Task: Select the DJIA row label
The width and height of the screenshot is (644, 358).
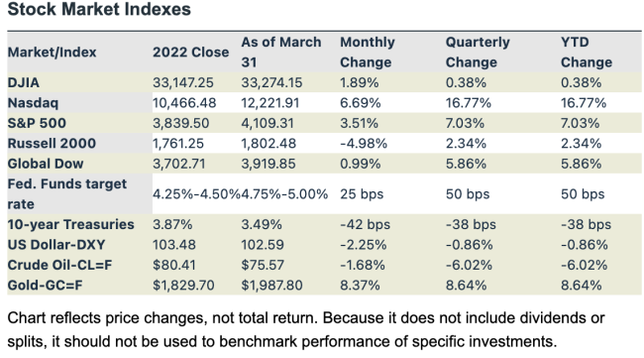Action: [x=24, y=82]
